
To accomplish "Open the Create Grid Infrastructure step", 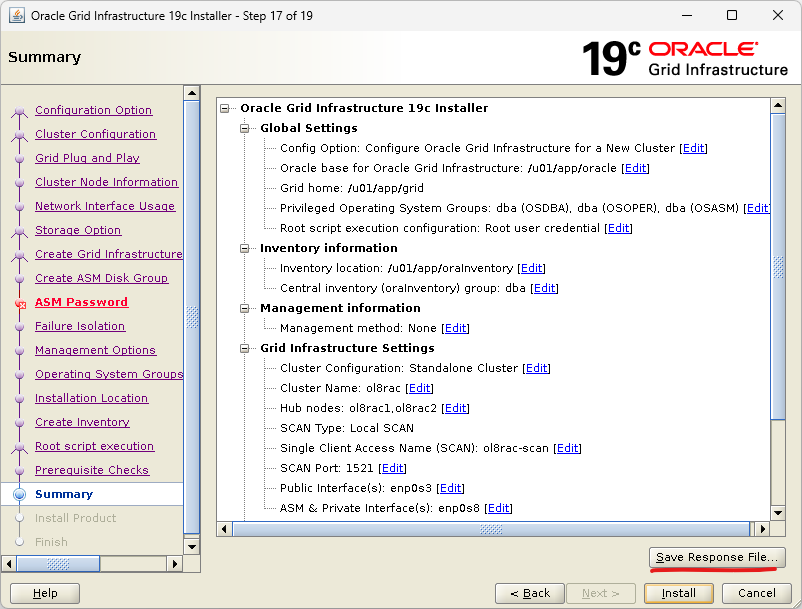I will (x=108, y=255).
